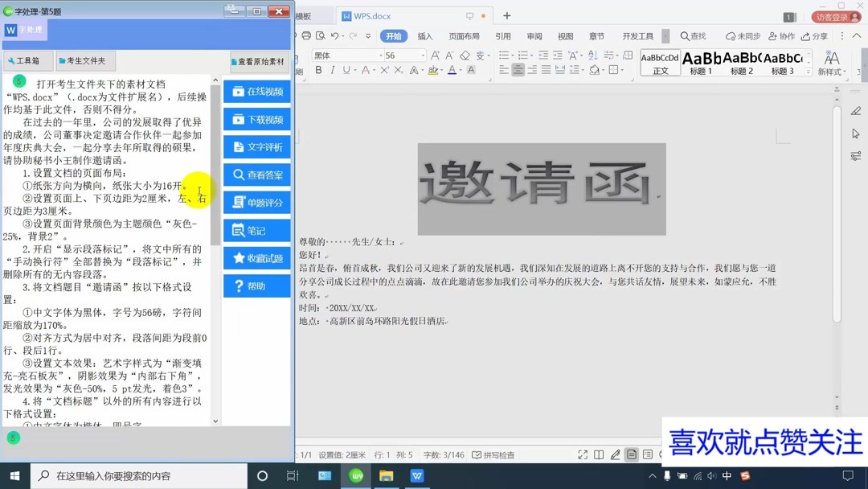Viewport: 868px width, 489px height.
Task: Toggle italic formatting in the ribbon
Action: (332, 69)
